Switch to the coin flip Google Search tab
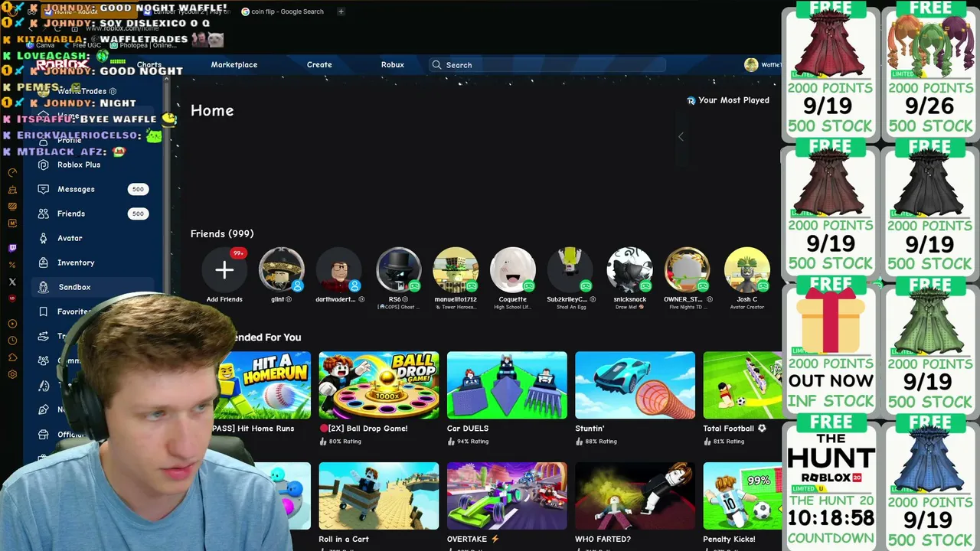Screen dimensions: 980x551 [x=282, y=11]
